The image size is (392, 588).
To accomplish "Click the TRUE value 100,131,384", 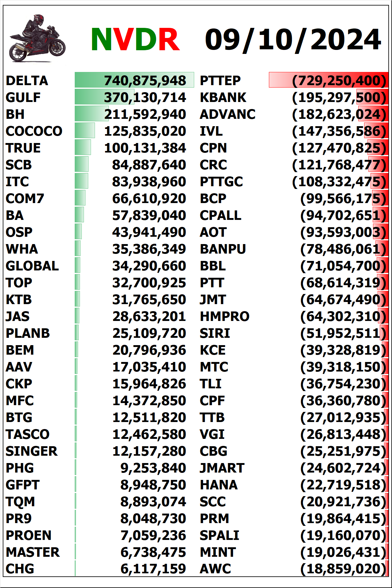I will point(145,148).
